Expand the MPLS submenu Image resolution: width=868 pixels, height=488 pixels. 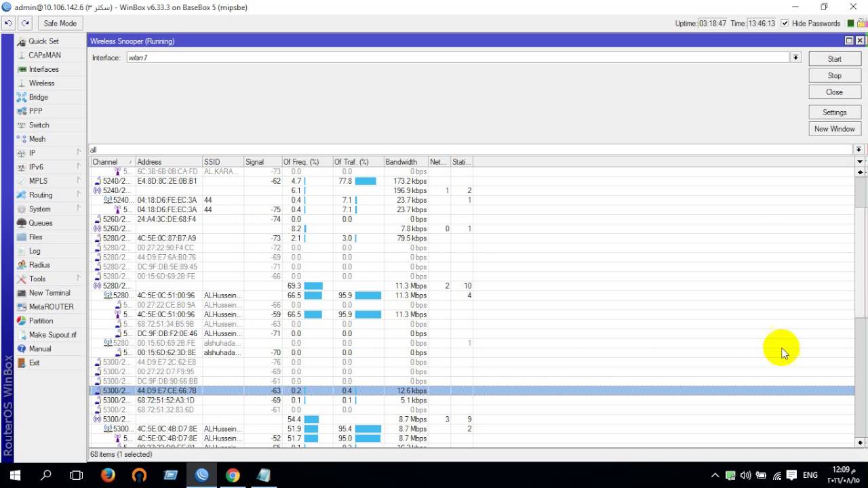79,181
